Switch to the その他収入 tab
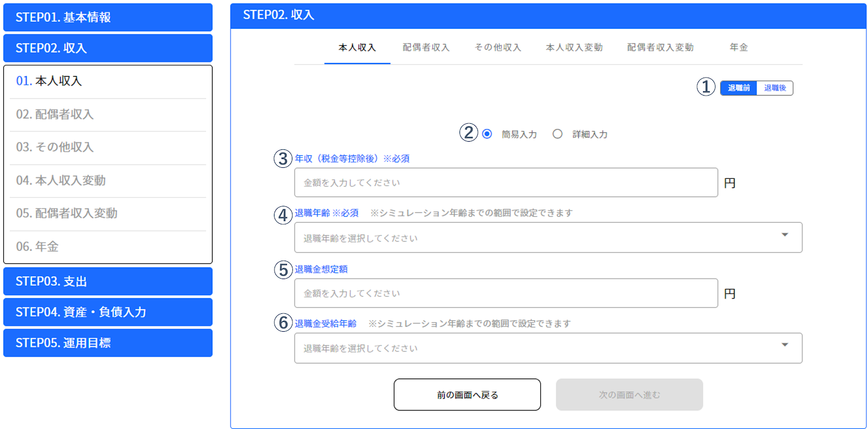 click(x=497, y=48)
